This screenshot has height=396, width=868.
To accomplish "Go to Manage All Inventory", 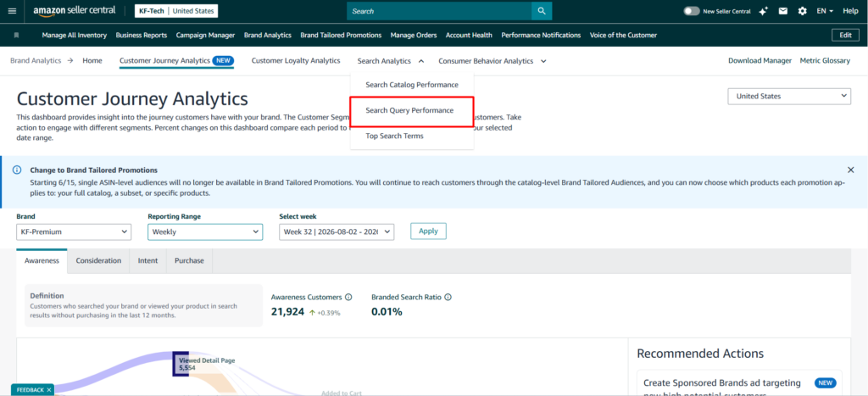I will point(75,35).
